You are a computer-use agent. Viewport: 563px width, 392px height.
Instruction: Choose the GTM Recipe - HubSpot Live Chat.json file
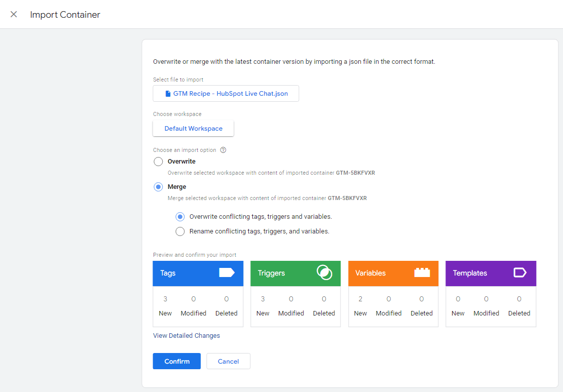click(x=226, y=94)
